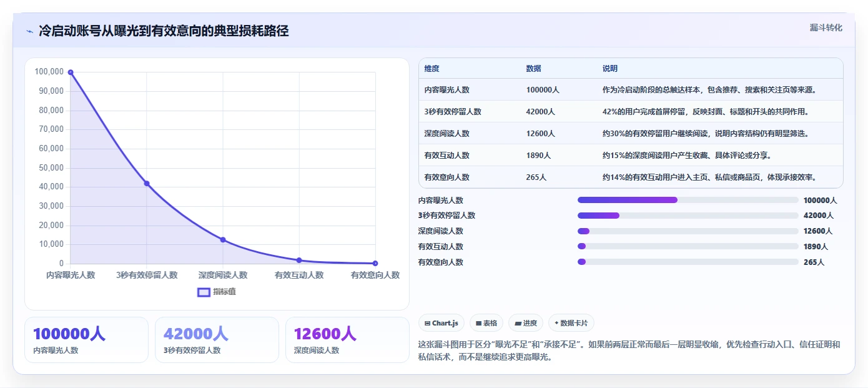Click table value 42000人

[x=540, y=112]
